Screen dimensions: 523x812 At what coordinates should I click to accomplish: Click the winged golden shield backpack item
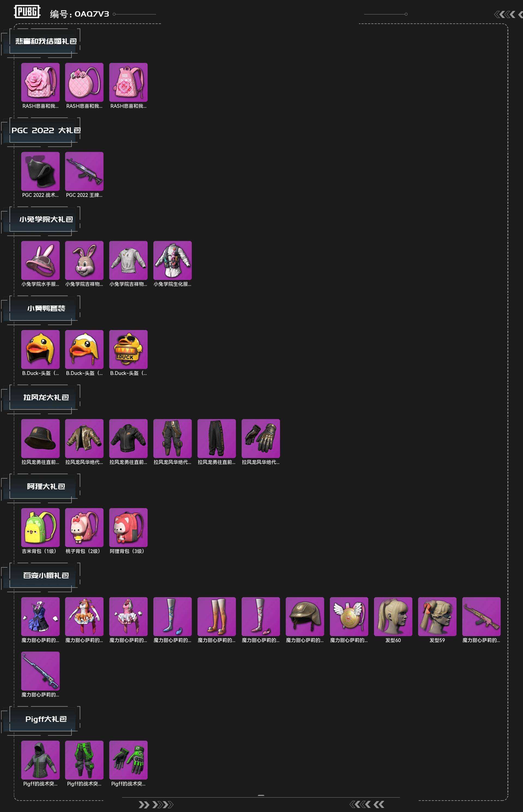[349, 616]
